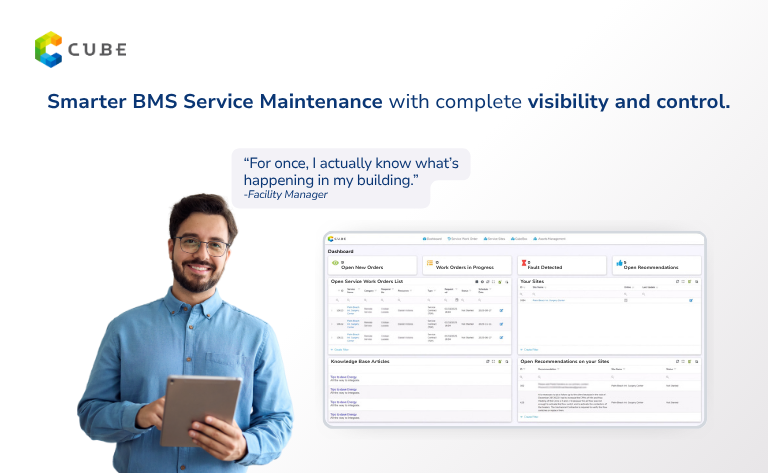Export Open Service Work Orders list to Excel
The image size is (768, 473).
[498, 282]
